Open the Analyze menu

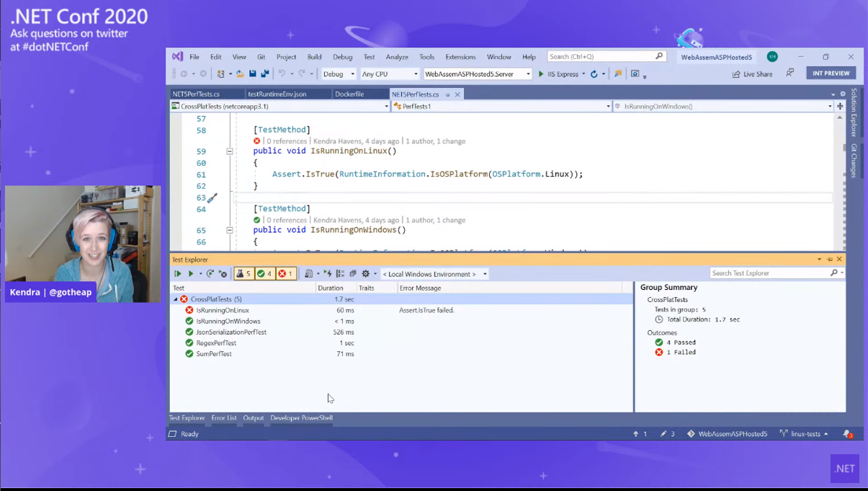pyautogui.click(x=397, y=57)
